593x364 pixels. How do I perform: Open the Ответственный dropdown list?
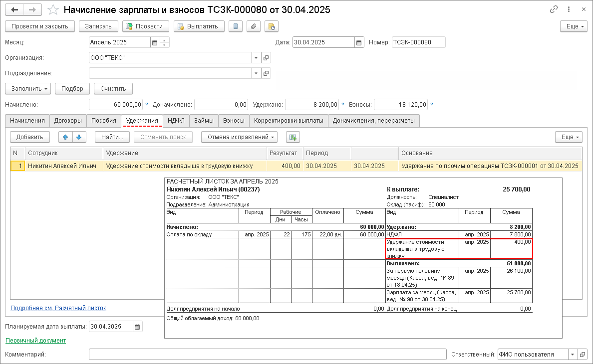point(572,355)
